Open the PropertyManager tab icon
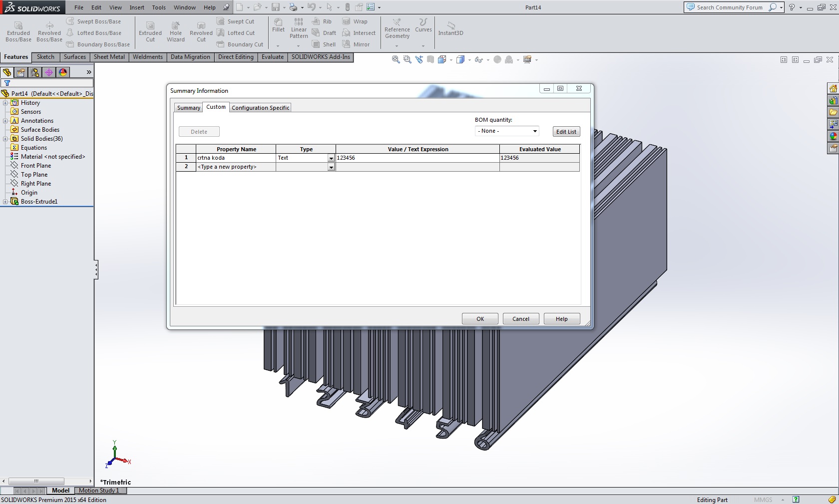 click(21, 72)
